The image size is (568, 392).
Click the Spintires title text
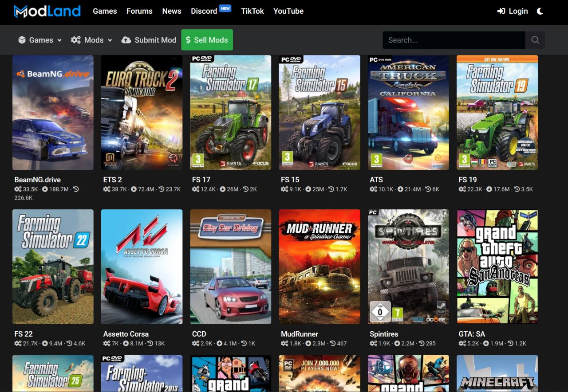[384, 334]
